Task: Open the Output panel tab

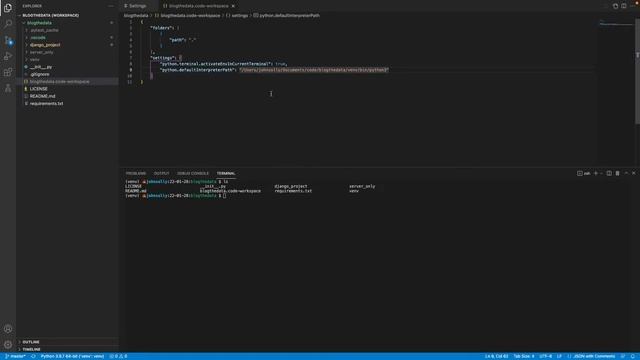Action: click(x=161, y=173)
